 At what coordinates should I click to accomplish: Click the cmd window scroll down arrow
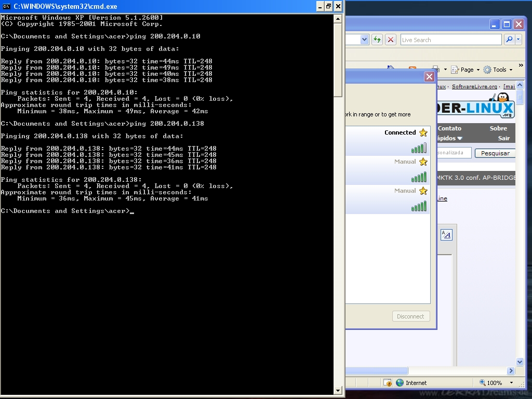click(338, 391)
